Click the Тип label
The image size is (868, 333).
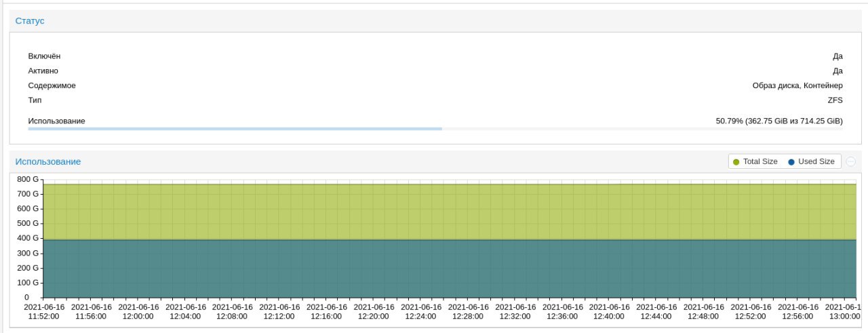(x=35, y=100)
